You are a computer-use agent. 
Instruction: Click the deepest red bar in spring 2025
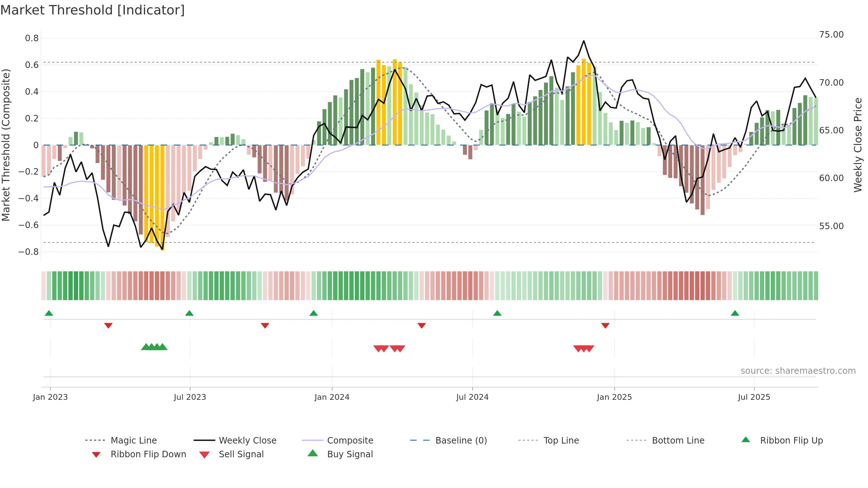coord(702,180)
